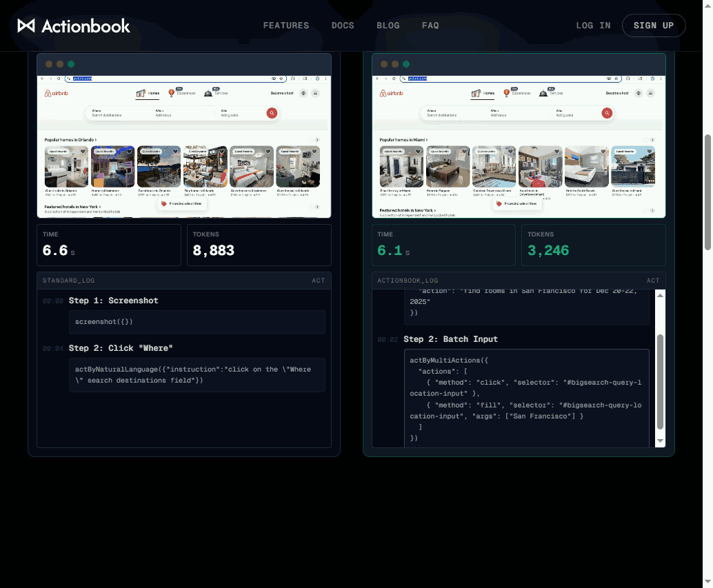This screenshot has width=713, height=588.
Task: Expand the Popular homes in Miami heading
Action: pos(404,140)
